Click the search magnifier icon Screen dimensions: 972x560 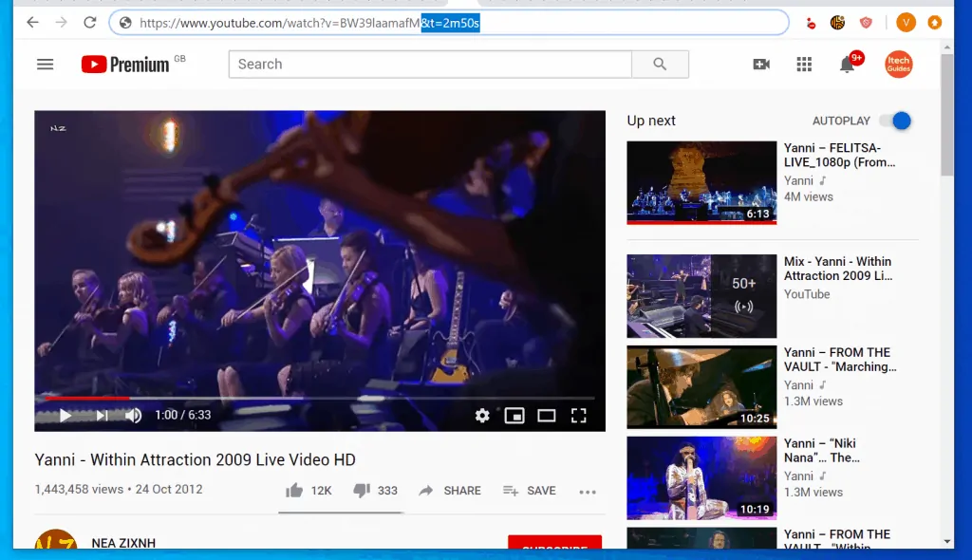point(659,64)
